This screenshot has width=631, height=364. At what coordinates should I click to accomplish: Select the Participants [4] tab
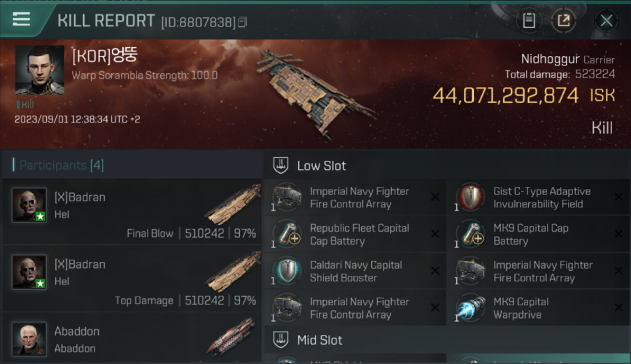coord(61,165)
